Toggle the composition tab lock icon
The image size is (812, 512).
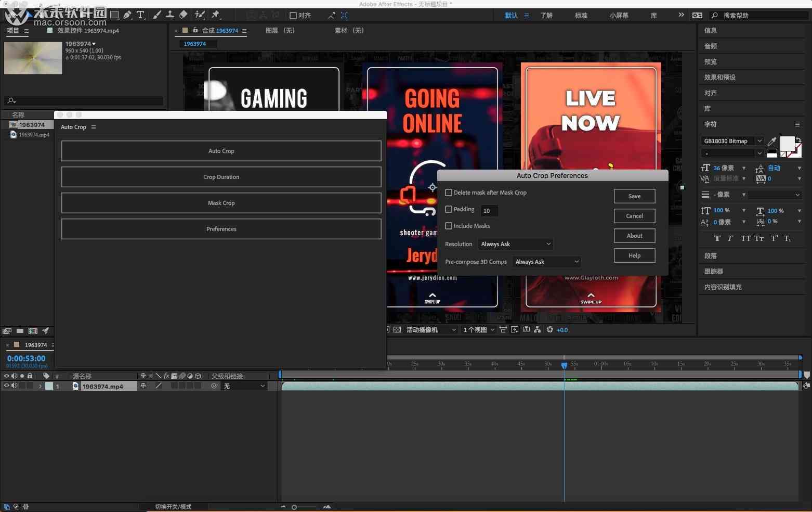pos(195,30)
